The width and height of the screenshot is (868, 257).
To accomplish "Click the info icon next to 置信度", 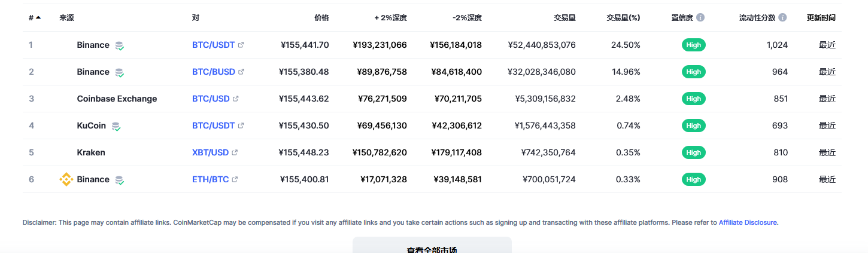I will click(x=700, y=18).
